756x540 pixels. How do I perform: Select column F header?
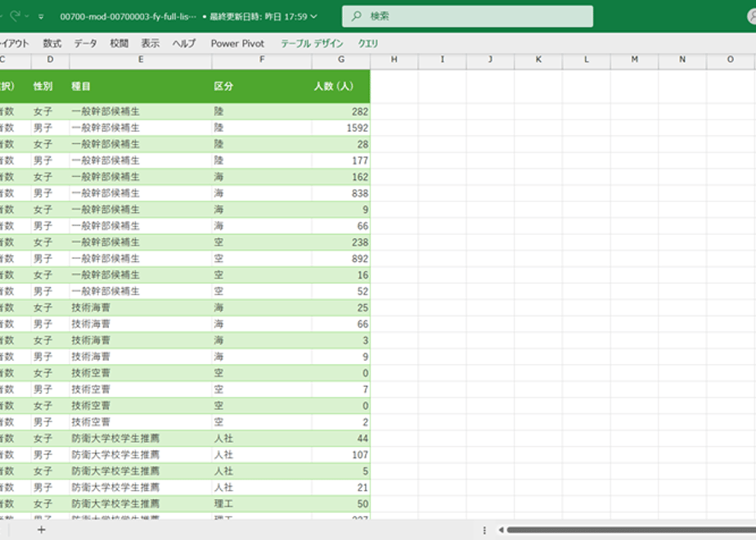click(x=262, y=59)
